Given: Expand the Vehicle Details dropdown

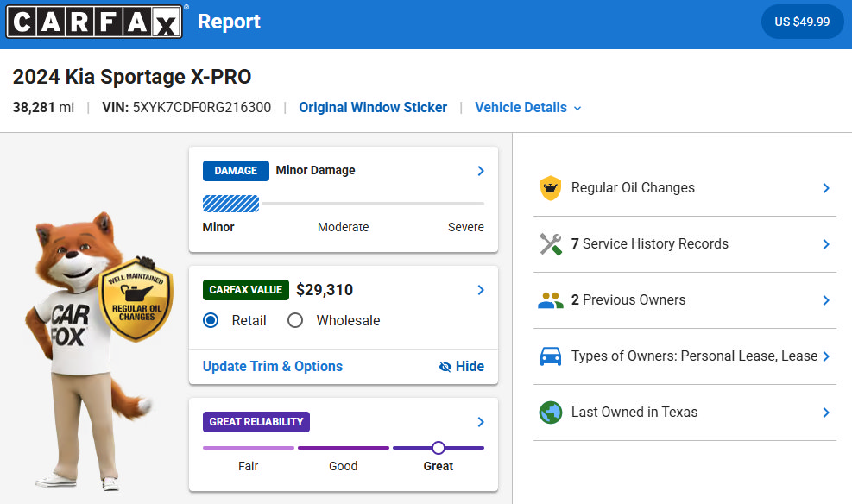Looking at the screenshot, I should coord(528,108).
